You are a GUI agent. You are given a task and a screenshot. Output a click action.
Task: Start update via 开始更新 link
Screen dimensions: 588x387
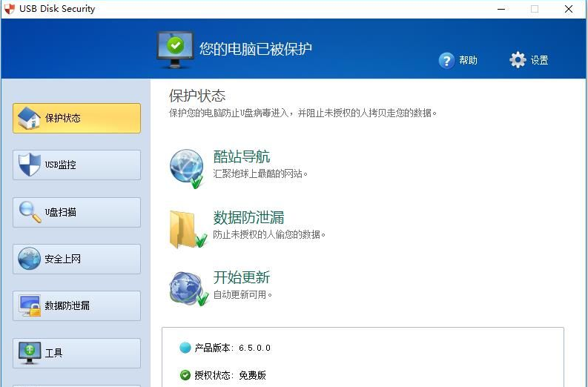pos(242,277)
